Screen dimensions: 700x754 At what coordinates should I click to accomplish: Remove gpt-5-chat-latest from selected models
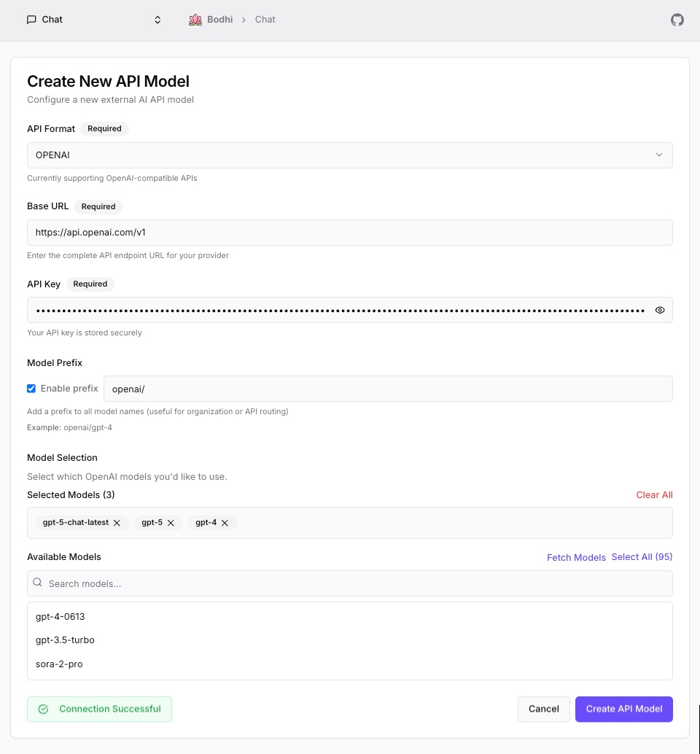click(x=117, y=523)
